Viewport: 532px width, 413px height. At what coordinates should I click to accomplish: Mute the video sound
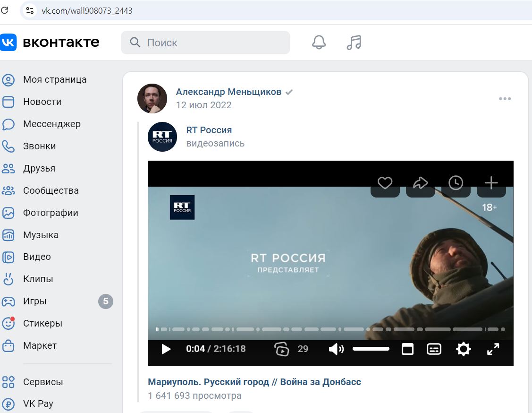pyautogui.click(x=336, y=349)
